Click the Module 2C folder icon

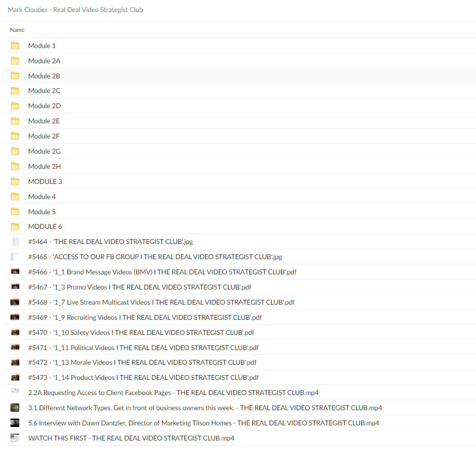click(x=15, y=90)
